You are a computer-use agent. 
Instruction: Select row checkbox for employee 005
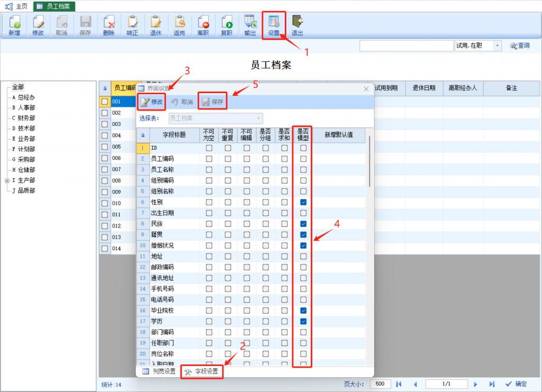point(105,147)
